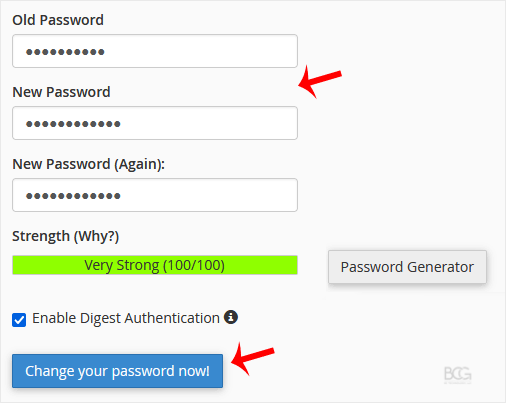Click the Enable Digest Authentication label text
Screen dimensions: 506x403
click(x=126, y=318)
